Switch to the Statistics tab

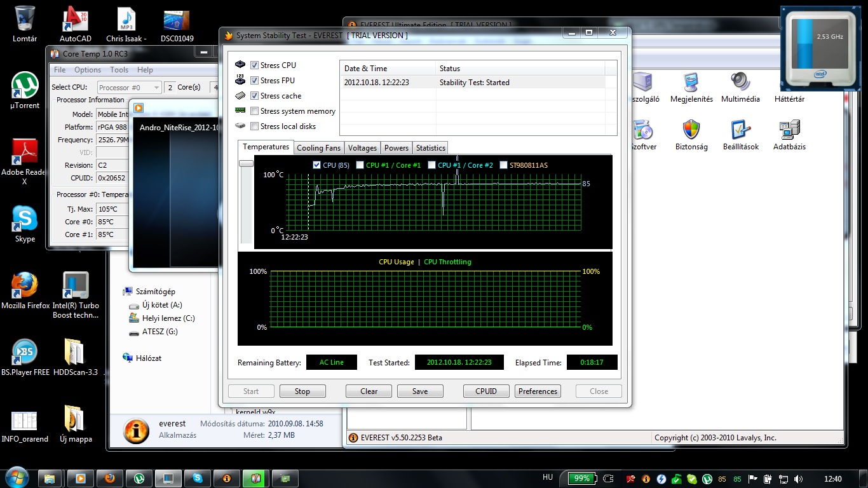pos(431,148)
